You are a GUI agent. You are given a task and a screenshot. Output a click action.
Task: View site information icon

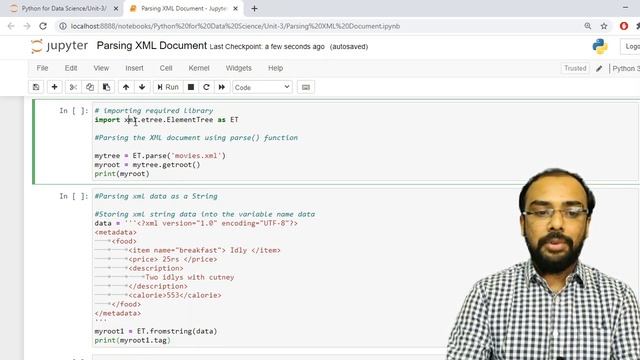[x=62, y=26]
